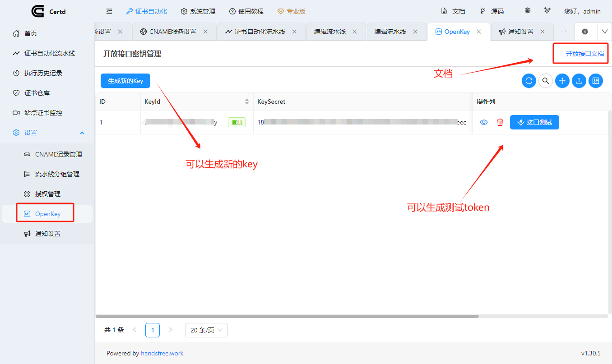Click the refresh icon in table toolbar
Image resolution: width=612 pixels, height=364 pixels.
click(x=529, y=81)
